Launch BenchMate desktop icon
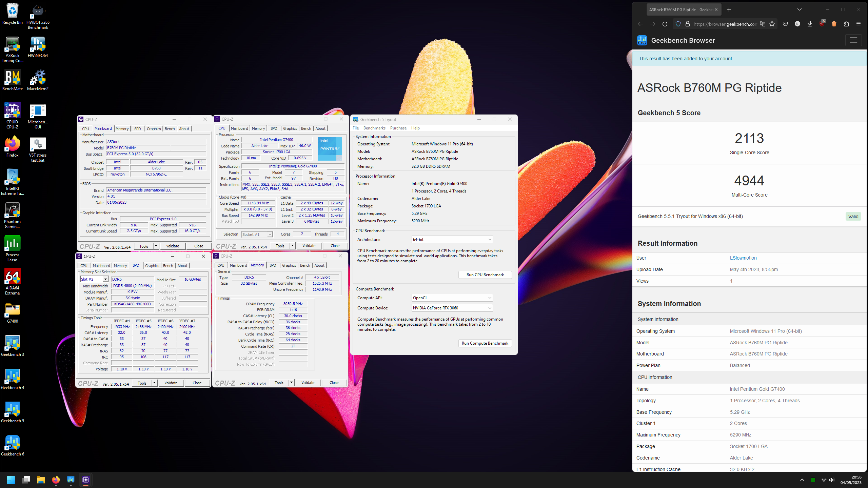Viewport: 868px width, 488px height. pos(13,80)
